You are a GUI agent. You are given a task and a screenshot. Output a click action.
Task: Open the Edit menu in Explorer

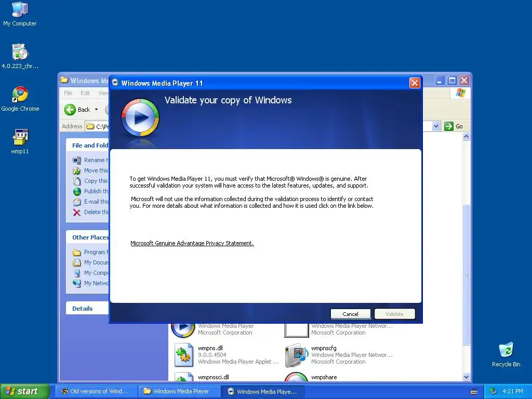coord(85,93)
